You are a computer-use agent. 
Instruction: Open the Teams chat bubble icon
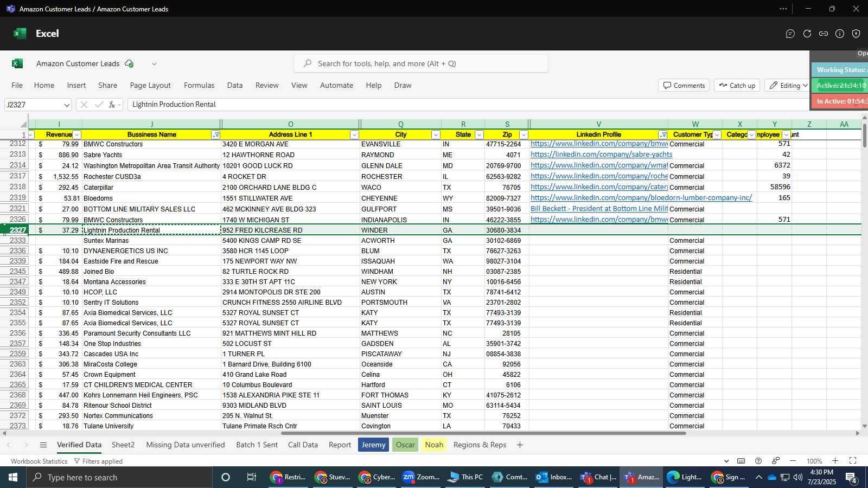point(790,34)
